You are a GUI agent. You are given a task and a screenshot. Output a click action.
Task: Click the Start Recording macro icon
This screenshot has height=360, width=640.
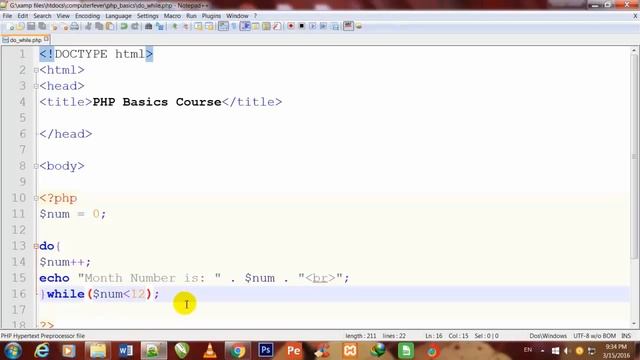tap(291, 26)
